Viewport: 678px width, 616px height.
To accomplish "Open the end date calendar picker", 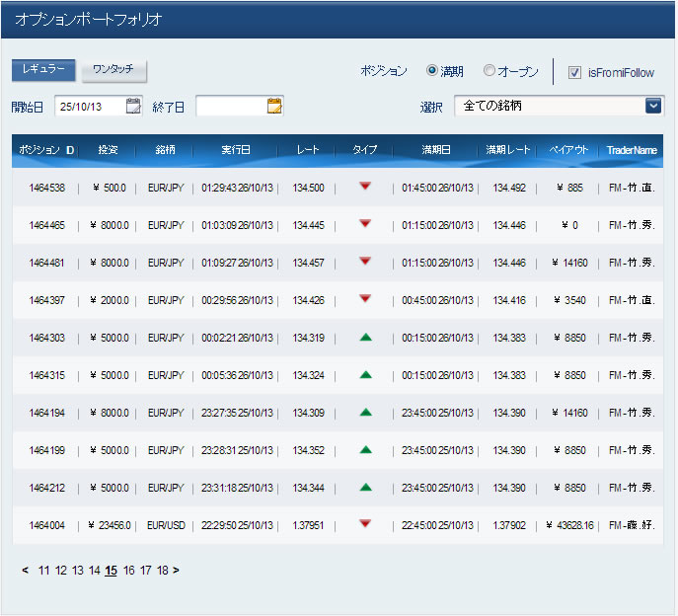I will (274, 106).
